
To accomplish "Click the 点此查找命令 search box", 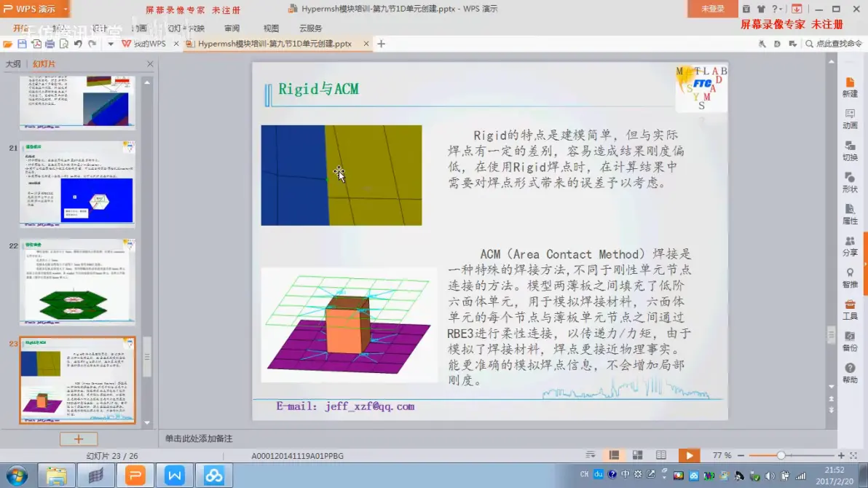I will [x=834, y=44].
